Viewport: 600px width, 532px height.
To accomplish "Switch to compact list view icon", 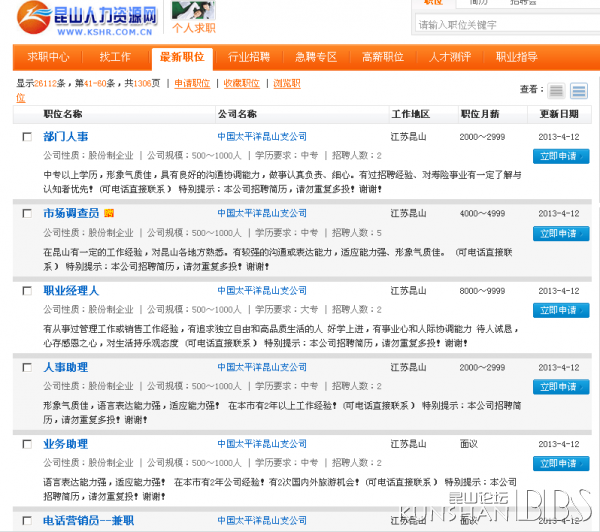I will [556, 91].
